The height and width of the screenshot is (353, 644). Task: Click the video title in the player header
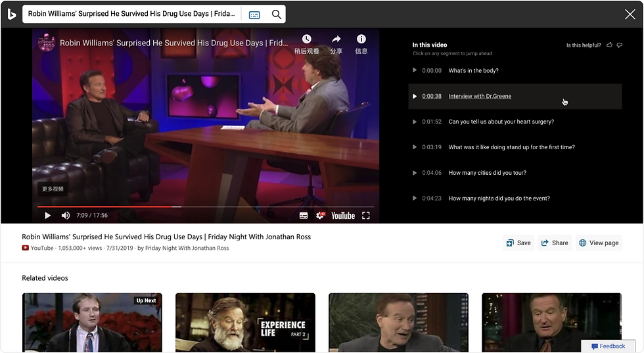[x=173, y=43]
